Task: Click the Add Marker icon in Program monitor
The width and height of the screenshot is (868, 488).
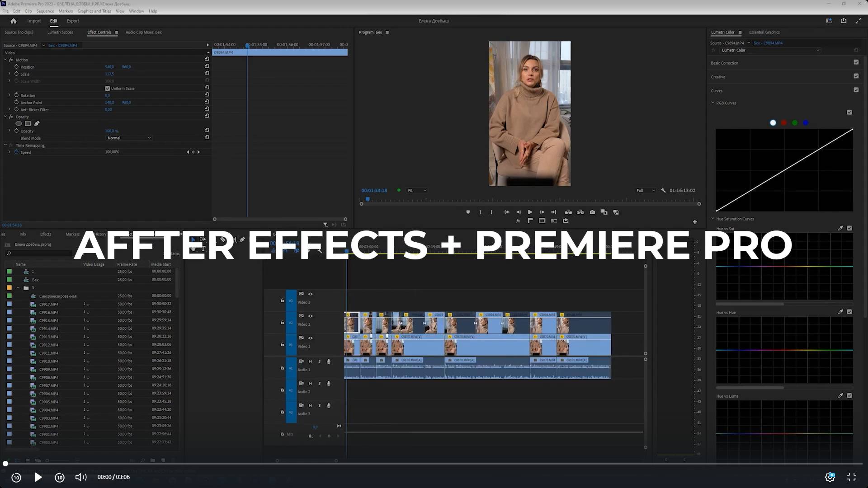Action: 468,212
